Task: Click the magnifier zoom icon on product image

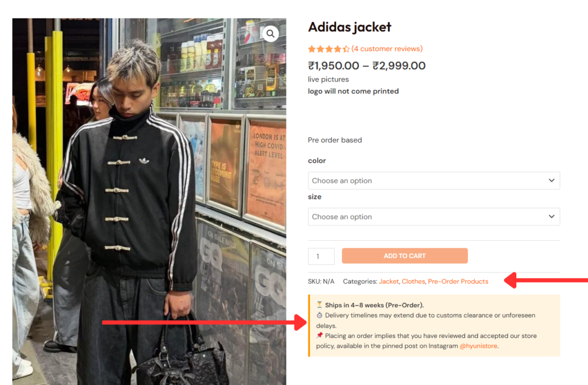Action: click(270, 34)
